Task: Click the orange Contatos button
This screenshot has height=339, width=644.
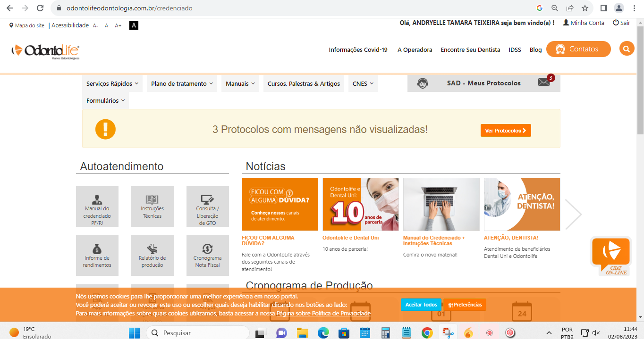Action: [x=578, y=49]
